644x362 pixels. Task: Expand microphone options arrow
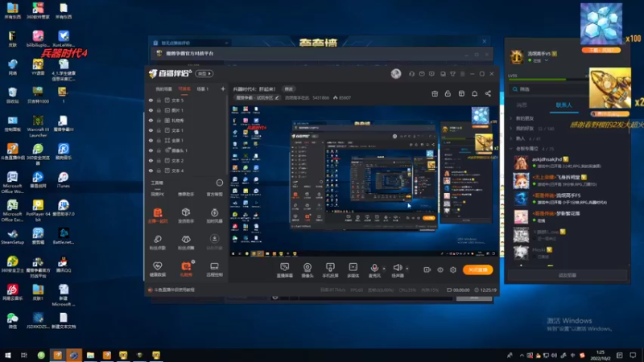click(x=384, y=269)
